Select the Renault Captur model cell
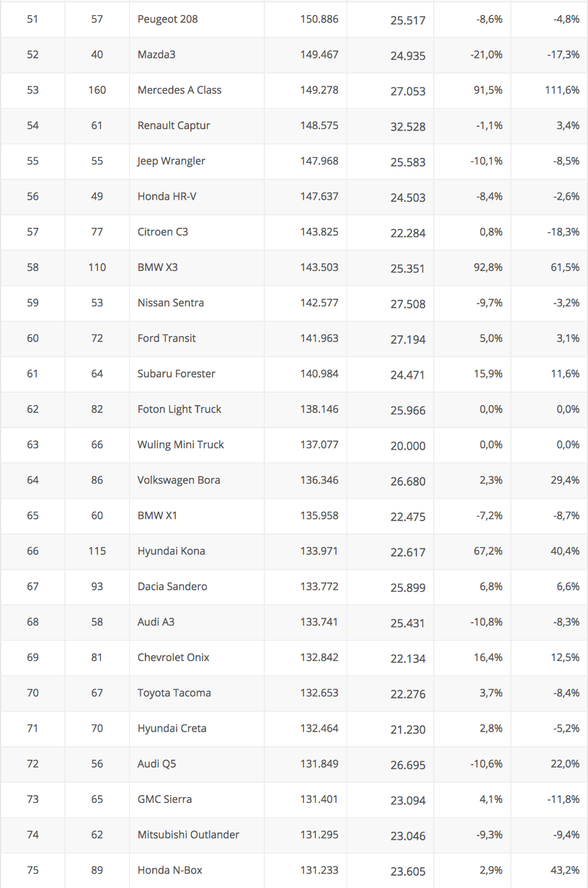The width and height of the screenshot is (588, 888). click(196, 125)
